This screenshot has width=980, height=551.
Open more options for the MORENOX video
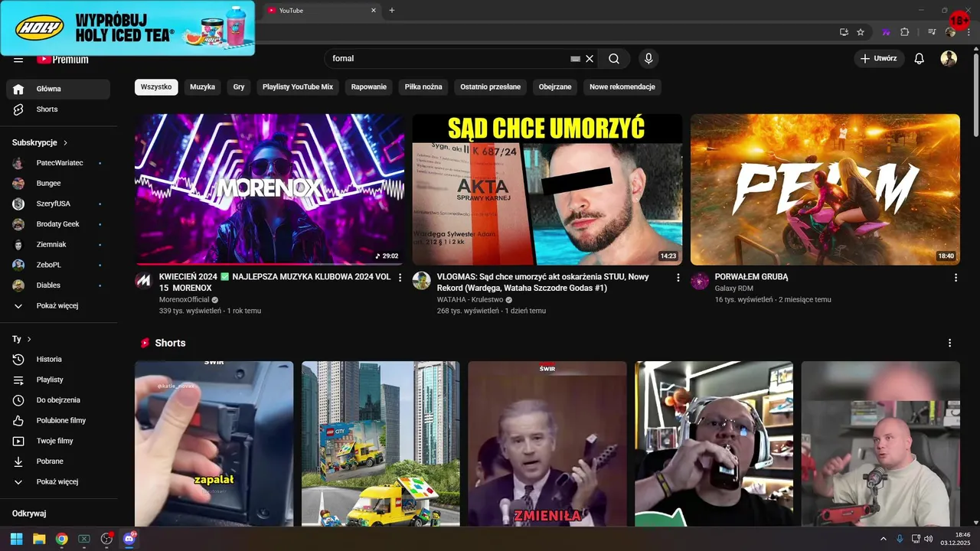pyautogui.click(x=400, y=277)
